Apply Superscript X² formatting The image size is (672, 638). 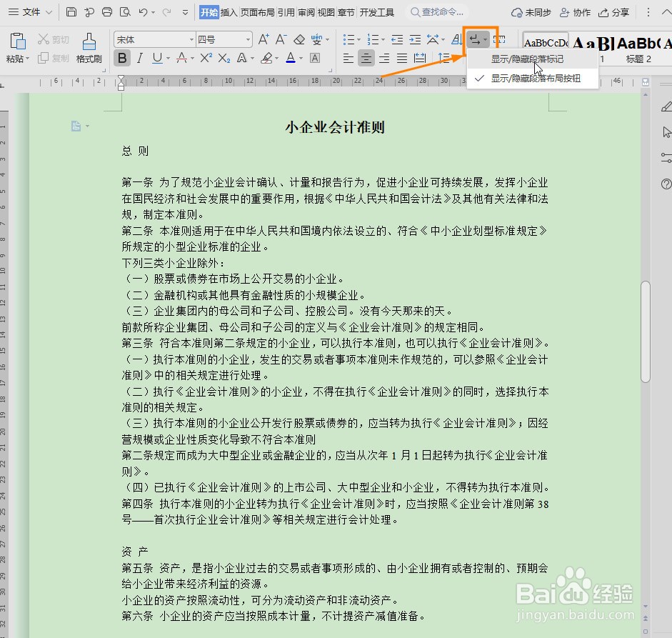pyautogui.click(x=206, y=58)
